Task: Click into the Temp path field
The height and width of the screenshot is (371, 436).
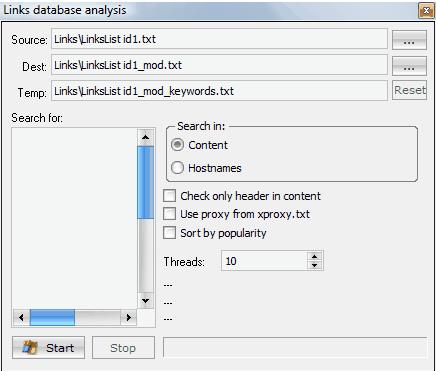Action: pyautogui.click(x=219, y=91)
